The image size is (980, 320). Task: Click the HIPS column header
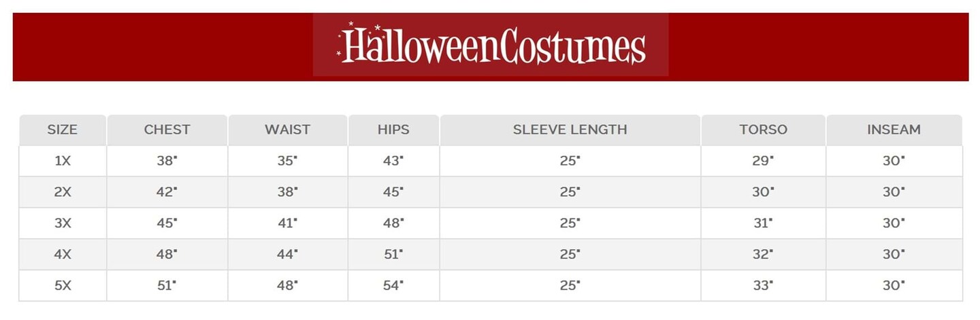pyautogui.click(x=393, y=129)
